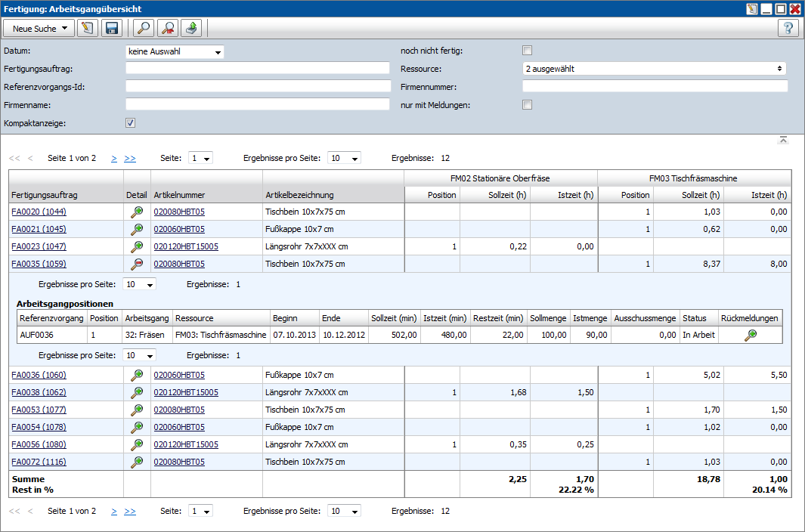Open top 'Ergebnisse pro Seite' dropdown

[344, 159]
